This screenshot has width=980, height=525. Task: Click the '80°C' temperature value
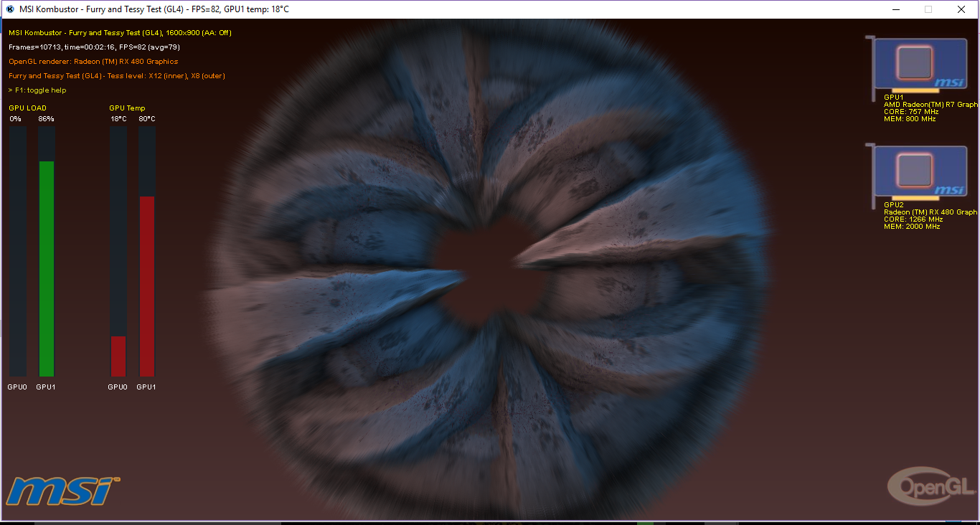click(x=147, y=119)
